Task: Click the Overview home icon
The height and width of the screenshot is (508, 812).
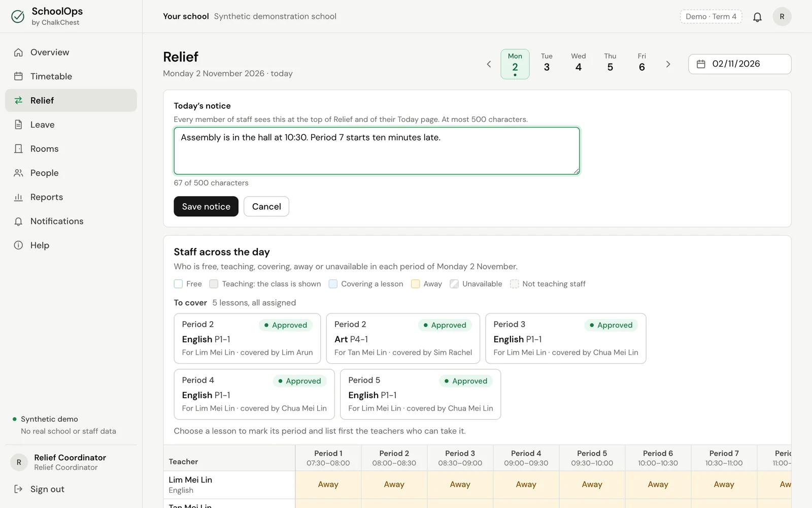Action: 18,52
